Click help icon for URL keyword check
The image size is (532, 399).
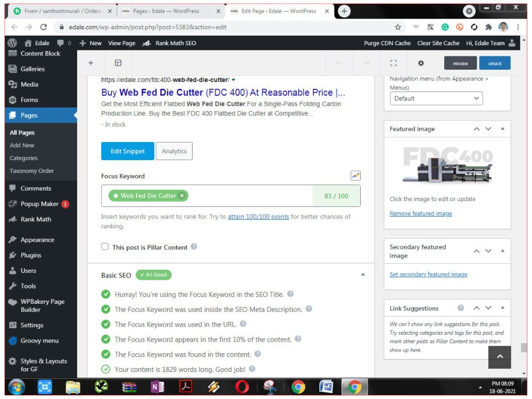coord(243,323)
